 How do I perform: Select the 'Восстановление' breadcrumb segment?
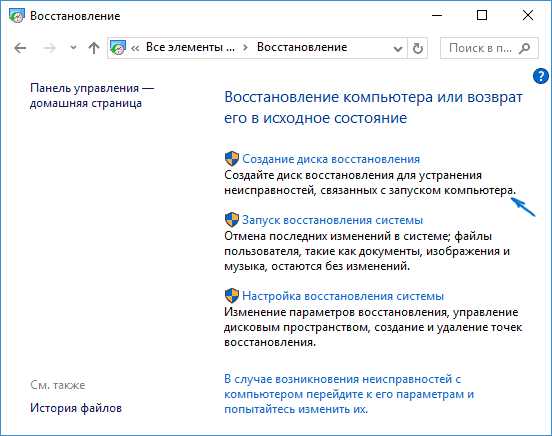302,47
